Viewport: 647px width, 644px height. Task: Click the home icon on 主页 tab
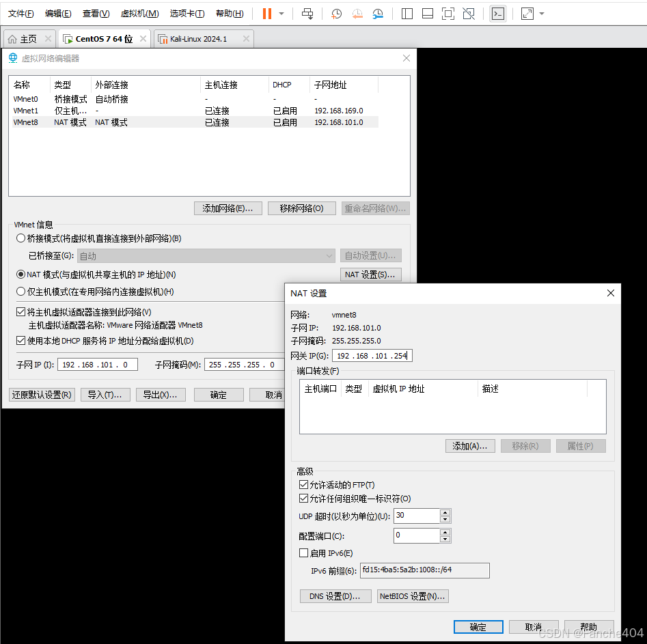pos(12,39)
